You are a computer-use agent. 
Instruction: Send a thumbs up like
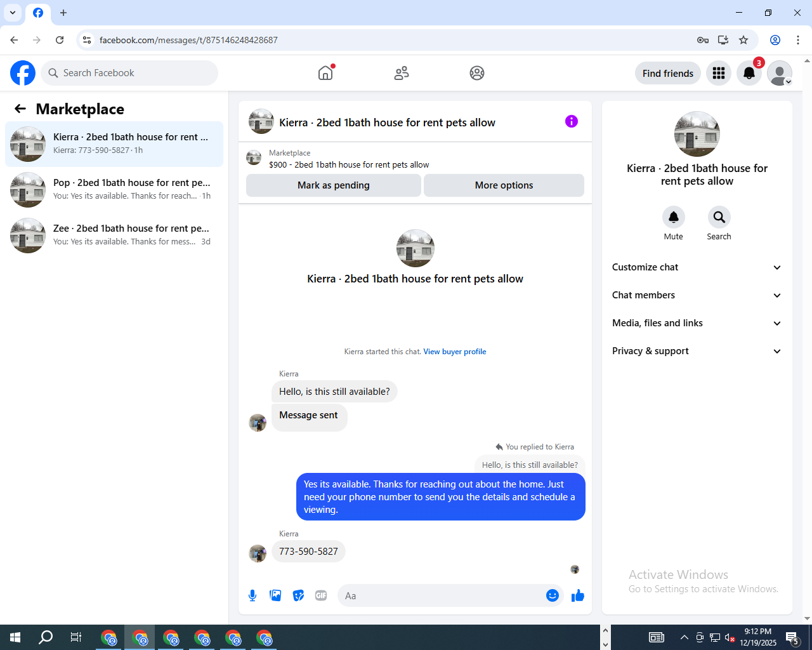pos(578,595)
